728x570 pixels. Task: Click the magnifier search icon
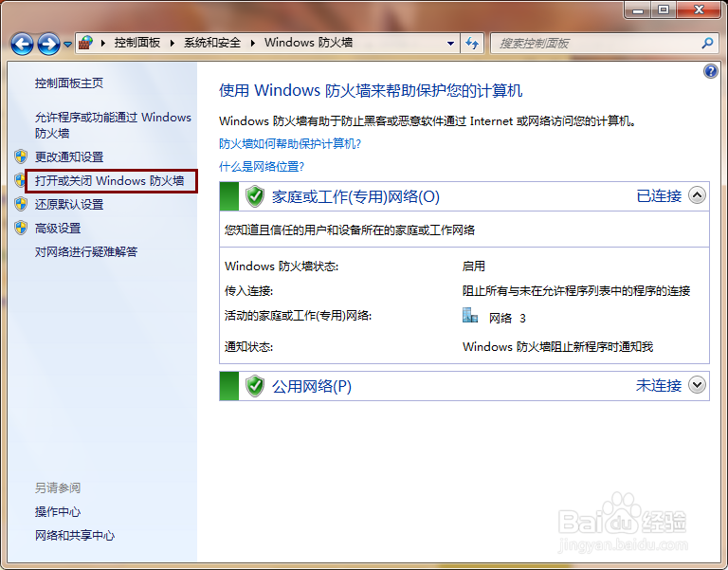[x=707, y=44]
